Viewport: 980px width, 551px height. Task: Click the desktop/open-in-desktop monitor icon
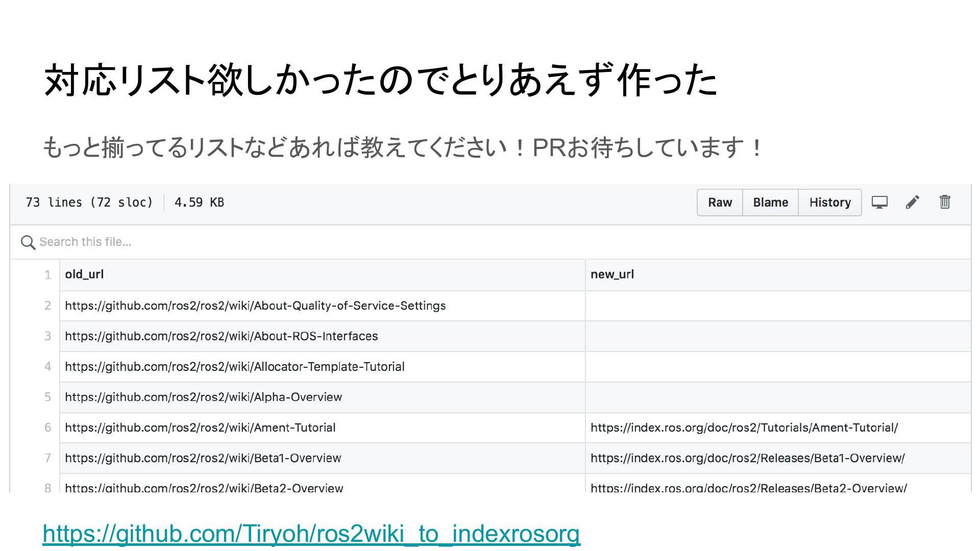point(879,203)
